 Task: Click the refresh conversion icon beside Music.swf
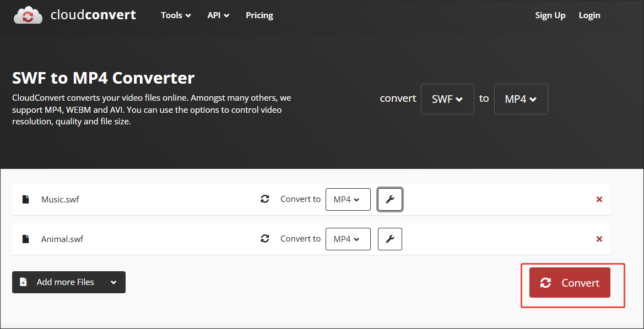click(x=265, y=199)
